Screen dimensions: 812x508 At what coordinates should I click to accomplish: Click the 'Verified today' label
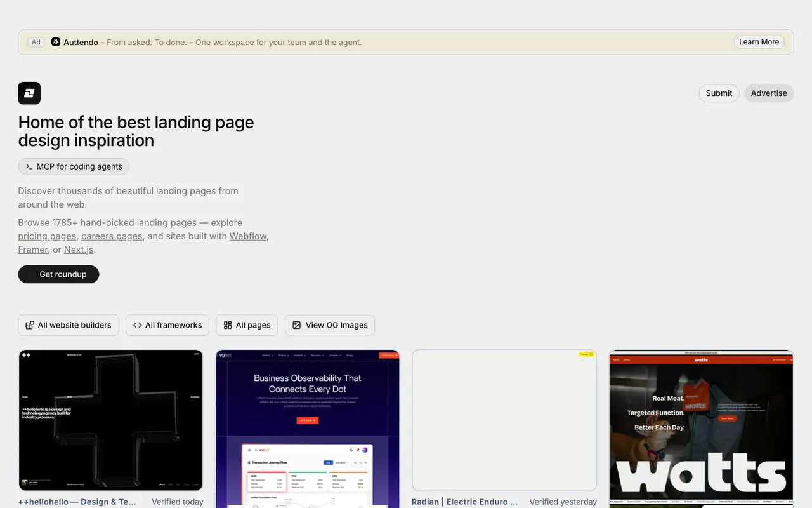tap(178, 502)
